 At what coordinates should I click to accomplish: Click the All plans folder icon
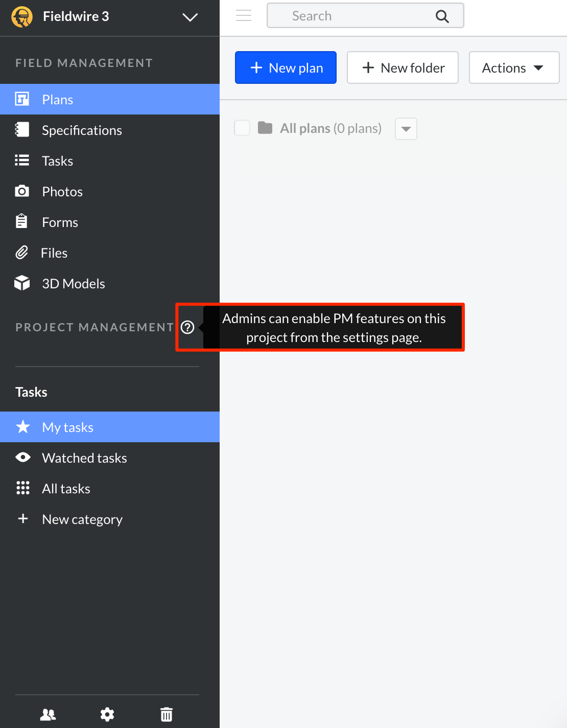click(x=265, y=128)
